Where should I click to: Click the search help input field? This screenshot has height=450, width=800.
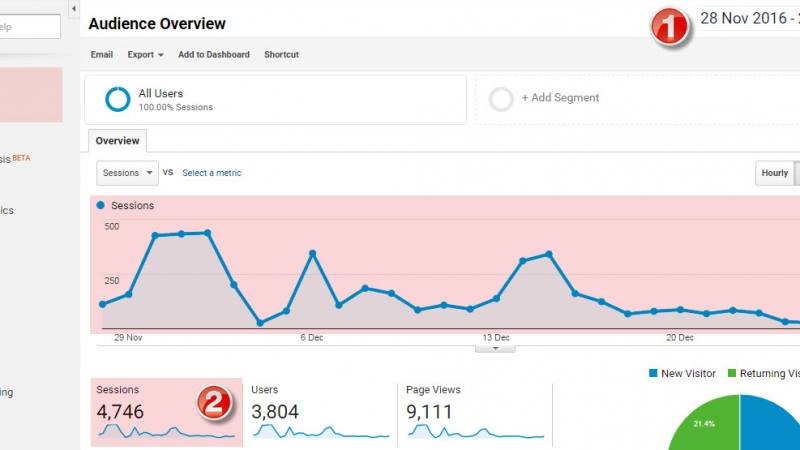(30, 27)
